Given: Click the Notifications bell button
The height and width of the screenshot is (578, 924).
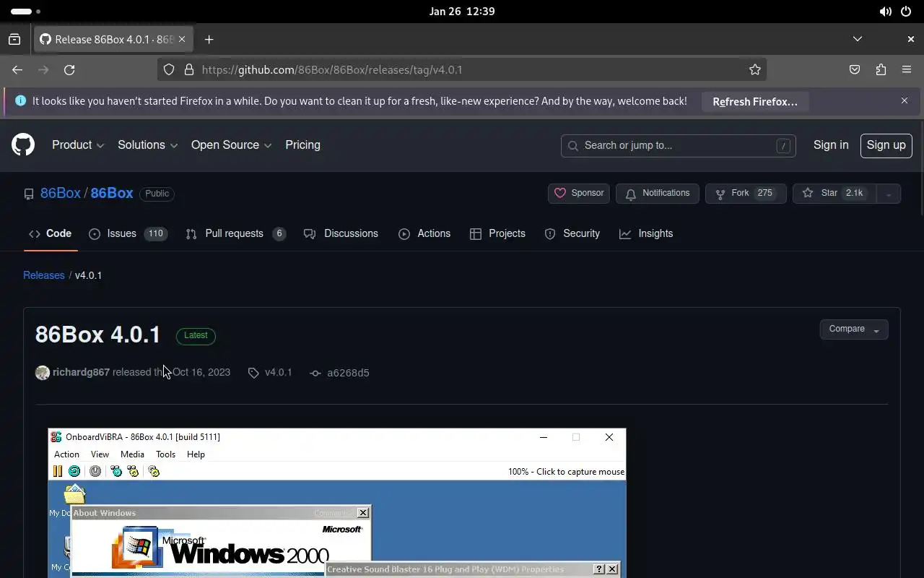Looking at the screenshot, I should point(657,193).
